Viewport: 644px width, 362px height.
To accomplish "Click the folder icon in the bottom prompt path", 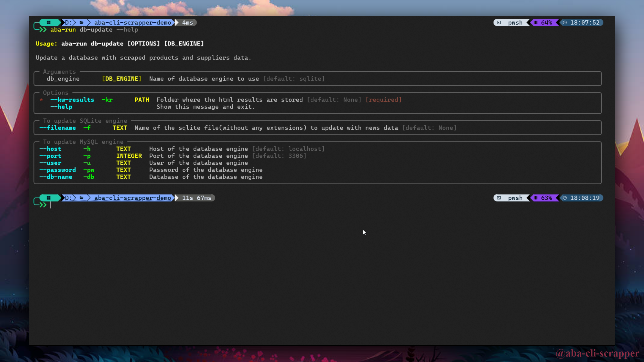I will [82, 198].
